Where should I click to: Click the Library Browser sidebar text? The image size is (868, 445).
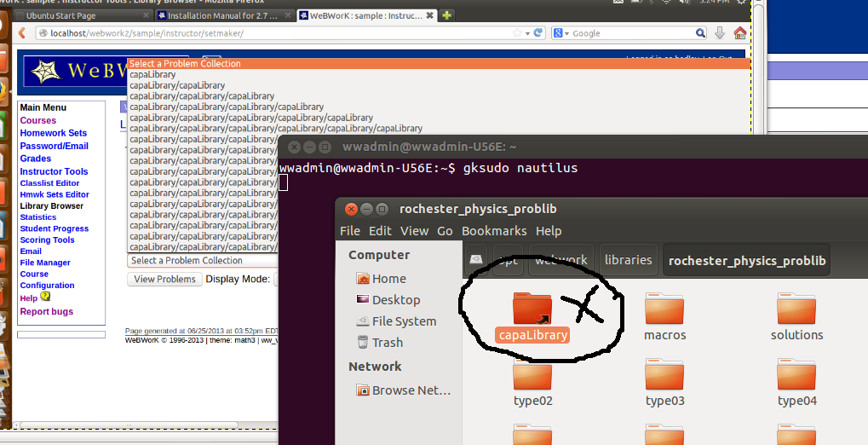(x=51, y=206)
